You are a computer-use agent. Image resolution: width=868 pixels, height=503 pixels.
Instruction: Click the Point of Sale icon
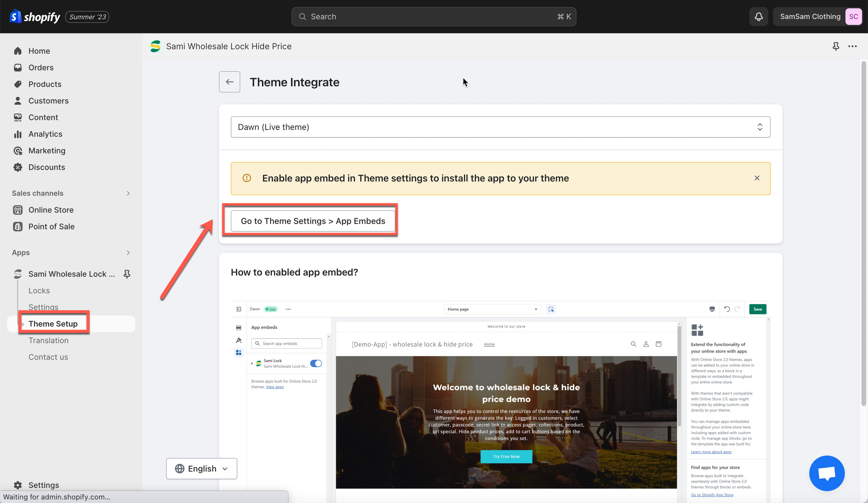coord(18,227)
